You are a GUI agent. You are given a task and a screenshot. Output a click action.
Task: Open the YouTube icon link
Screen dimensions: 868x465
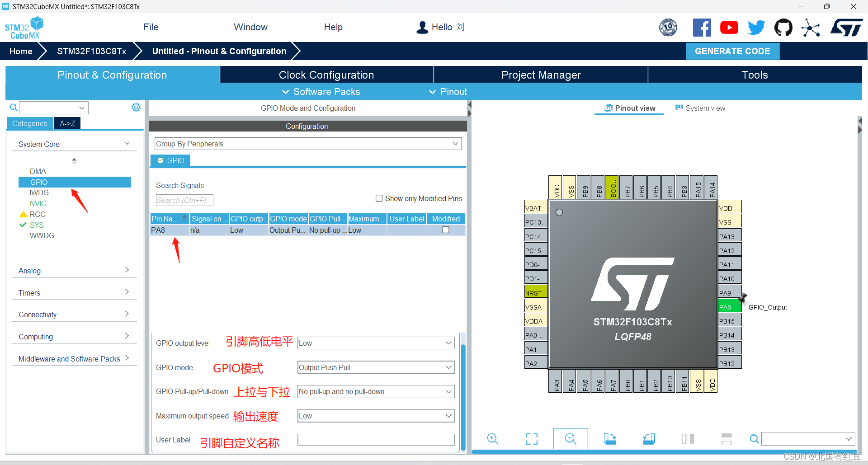729,28
